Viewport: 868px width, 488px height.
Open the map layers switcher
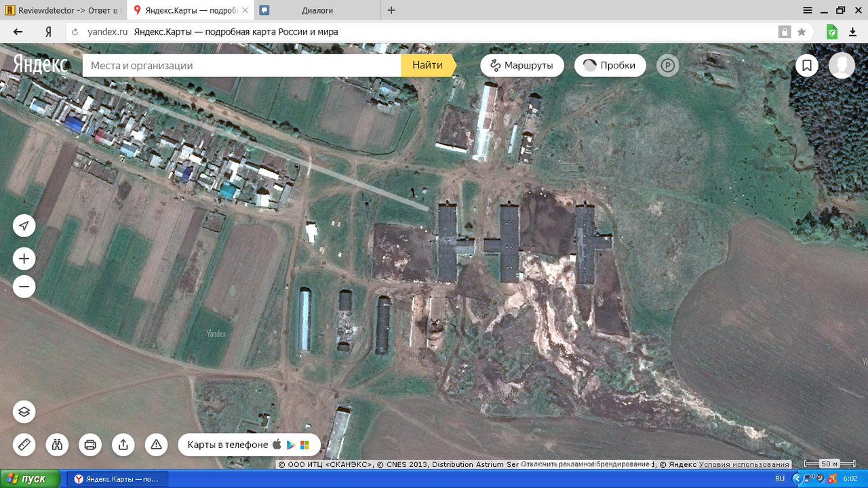(24, 411)
